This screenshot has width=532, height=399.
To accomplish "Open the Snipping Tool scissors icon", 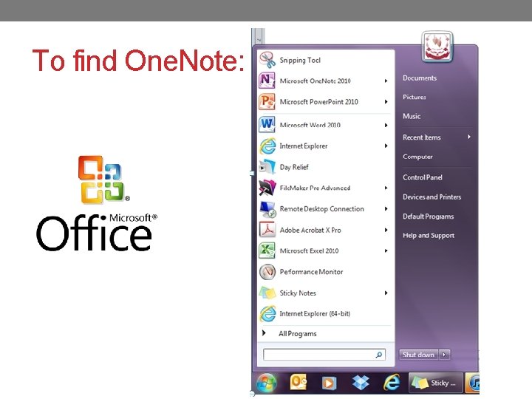I will coord(267,60).
